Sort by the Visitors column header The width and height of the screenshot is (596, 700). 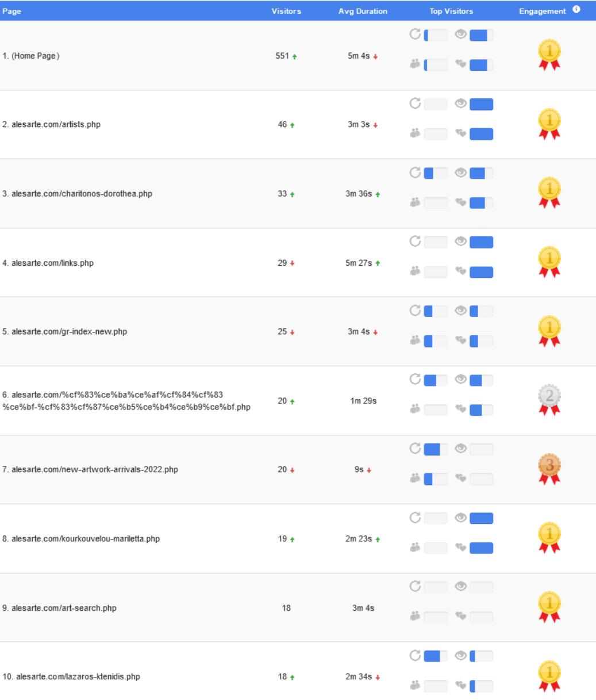[286, 11]
